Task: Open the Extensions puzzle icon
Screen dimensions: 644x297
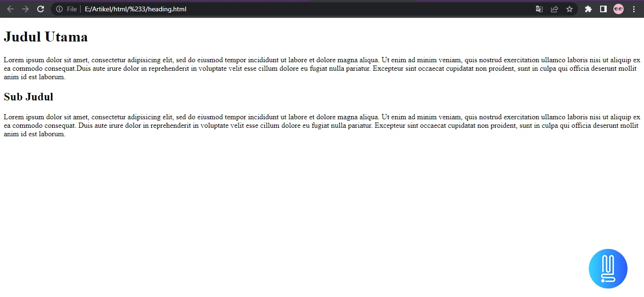Action: (x=588, y=9)
